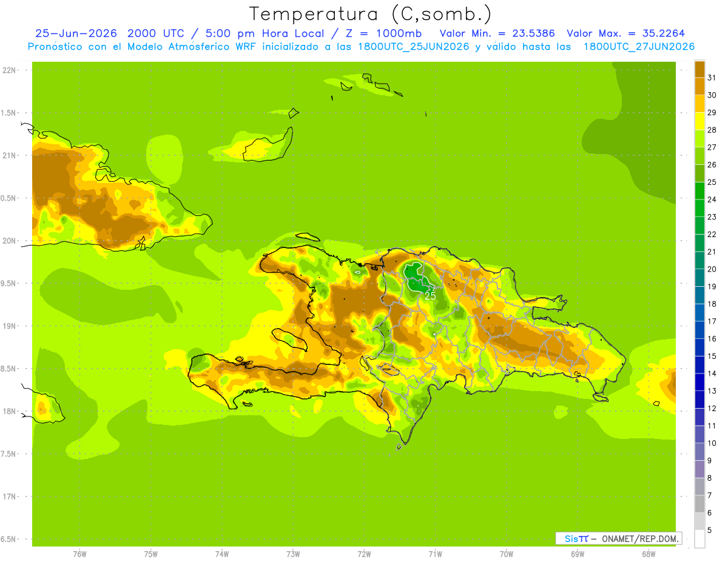Pick the green legend swatch between 23 and 24
Image resolution: width=728 pixels, height=562 pixels.
coord(699,208)
